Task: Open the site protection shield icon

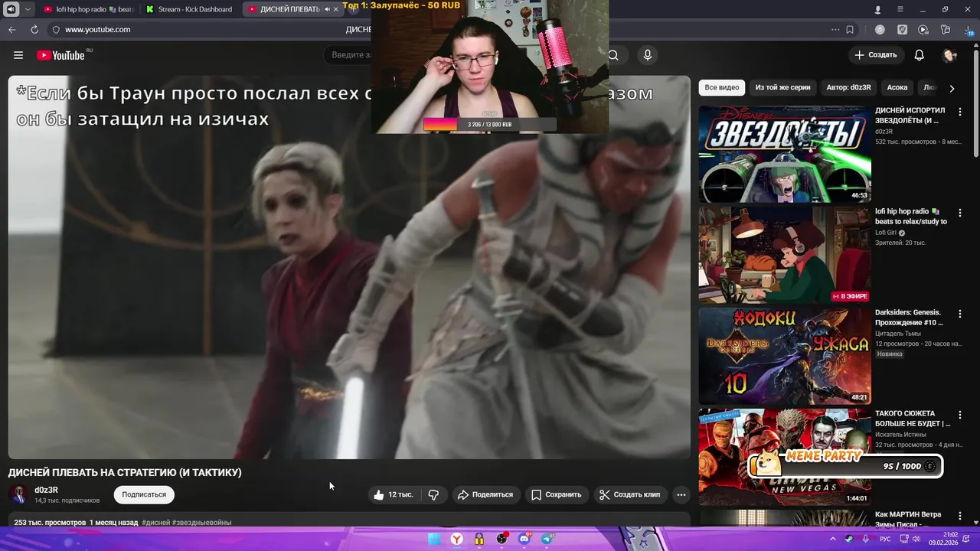Action: point(56,30)
